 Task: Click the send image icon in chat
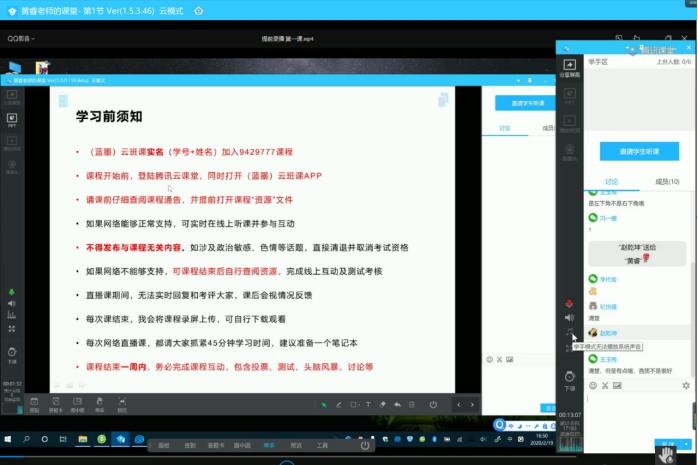pyautogui.click(x=619, y=385)
